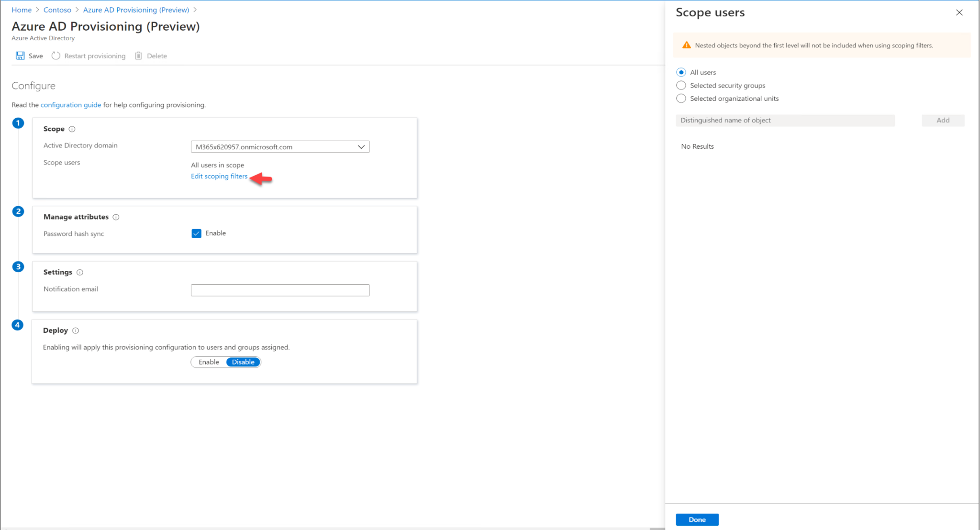Viewport: 980px width, 530px height.
Task: Navigate to Contoso via the breadcrumb
Action: pyautogui.click(x=57, y=10)
